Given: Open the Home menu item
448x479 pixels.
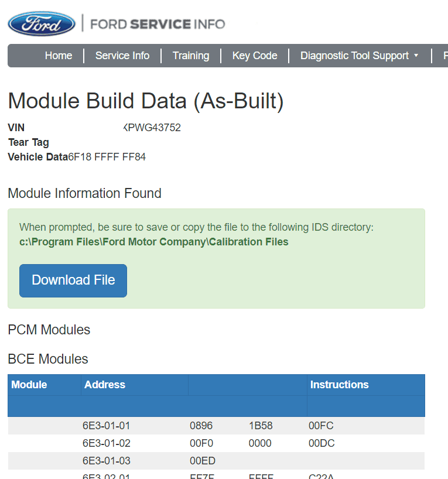Looking at the screenshot, I should (x=59, y=56).
